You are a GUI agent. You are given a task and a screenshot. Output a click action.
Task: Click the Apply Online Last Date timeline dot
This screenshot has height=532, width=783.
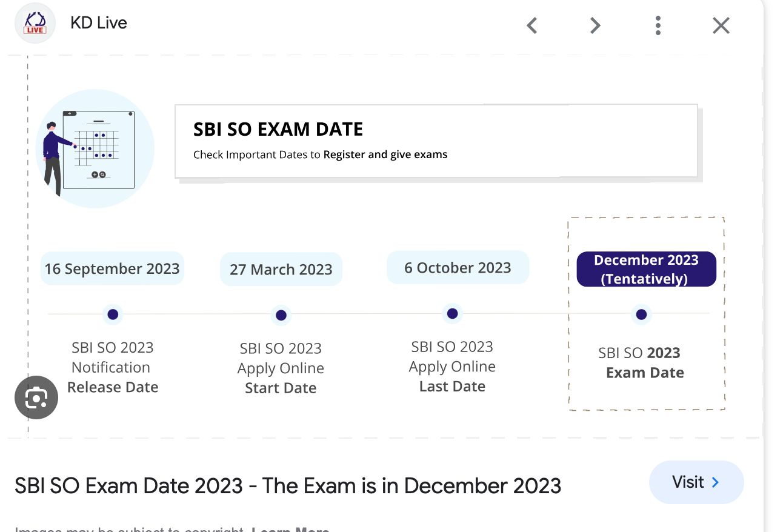click(x=452, y=314)
